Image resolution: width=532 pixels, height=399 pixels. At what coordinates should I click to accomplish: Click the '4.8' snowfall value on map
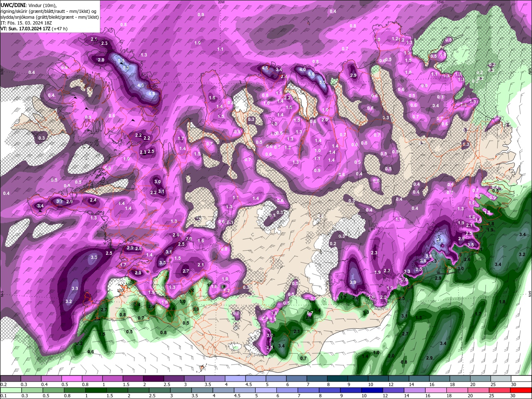152,94
